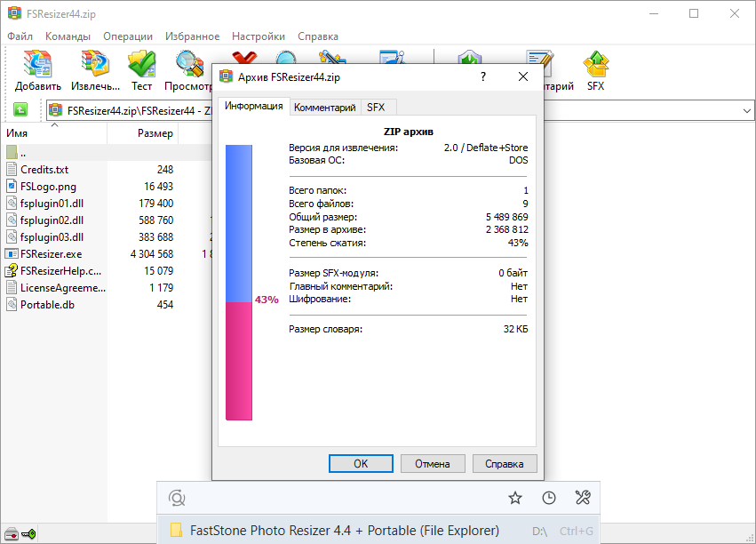Open the Команды menu

[68, 36]
